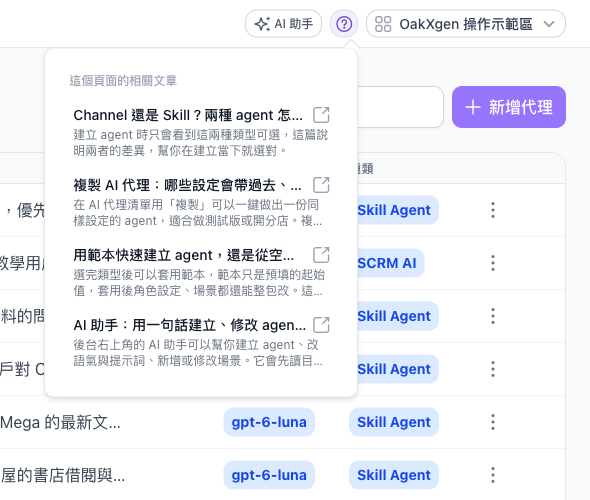The image size is (590, 500).
Task: Open more options menu in SCRM AI row
Action: pos(493,263)
